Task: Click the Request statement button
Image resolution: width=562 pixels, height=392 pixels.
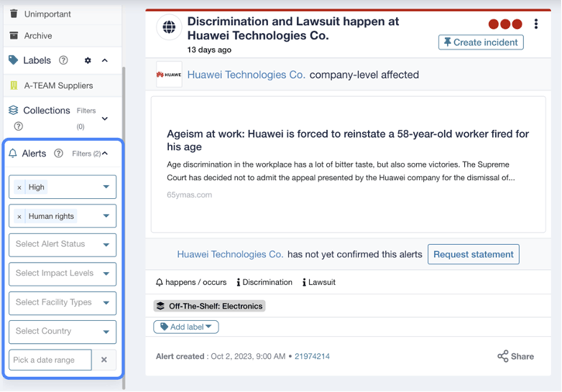Action: tap(473, 254)
